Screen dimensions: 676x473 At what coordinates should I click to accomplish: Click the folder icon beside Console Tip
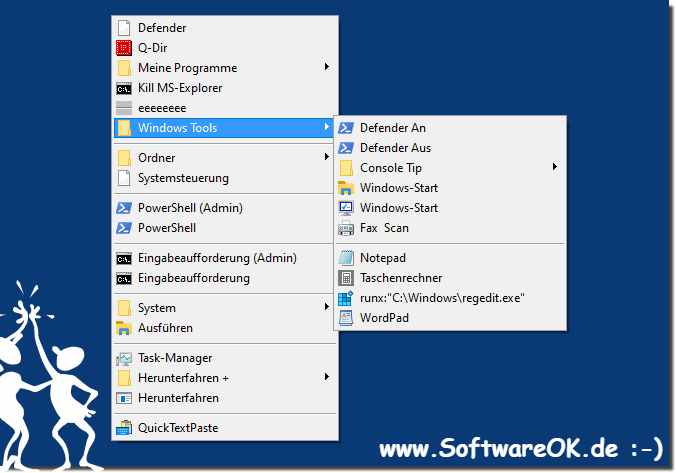[346, 168]
